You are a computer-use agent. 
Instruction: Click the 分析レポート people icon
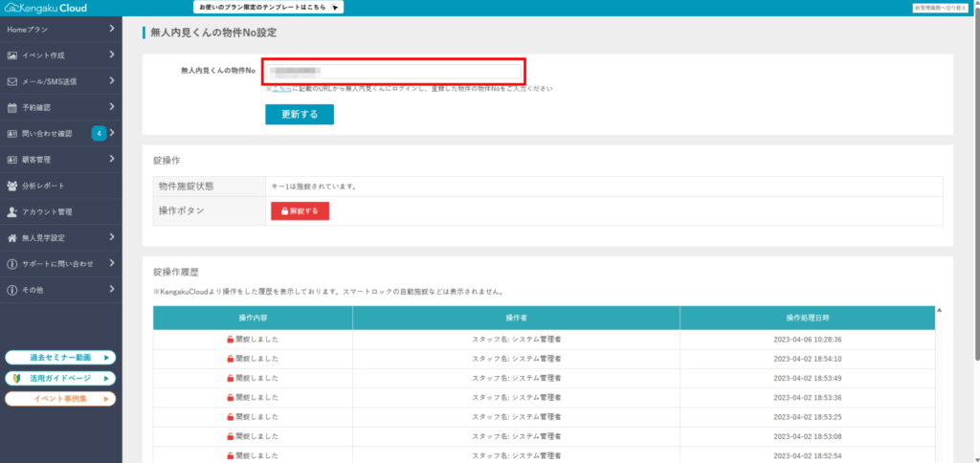pos(11,186)
